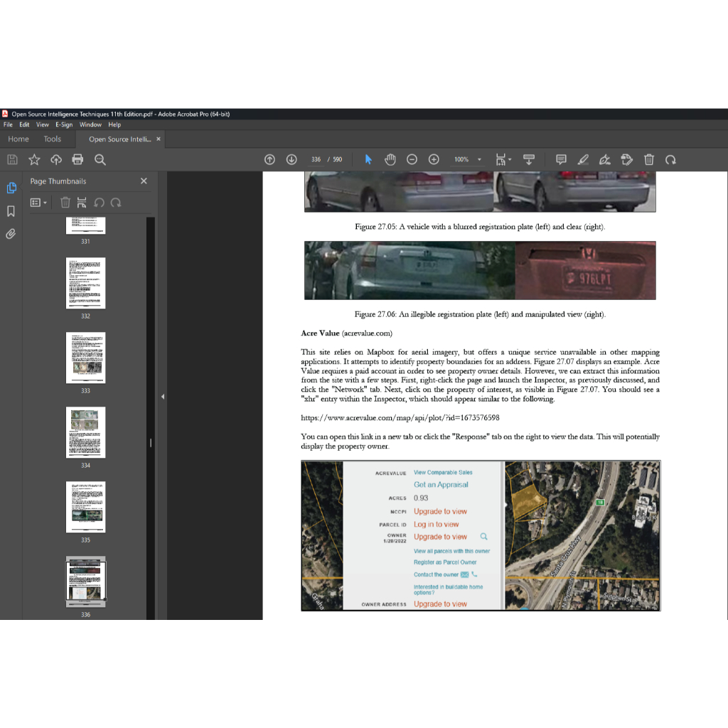Viewport: 728px width, 728px height.
Task: Close the Page Thumbnails panel
Action: [x=144, y=181]
